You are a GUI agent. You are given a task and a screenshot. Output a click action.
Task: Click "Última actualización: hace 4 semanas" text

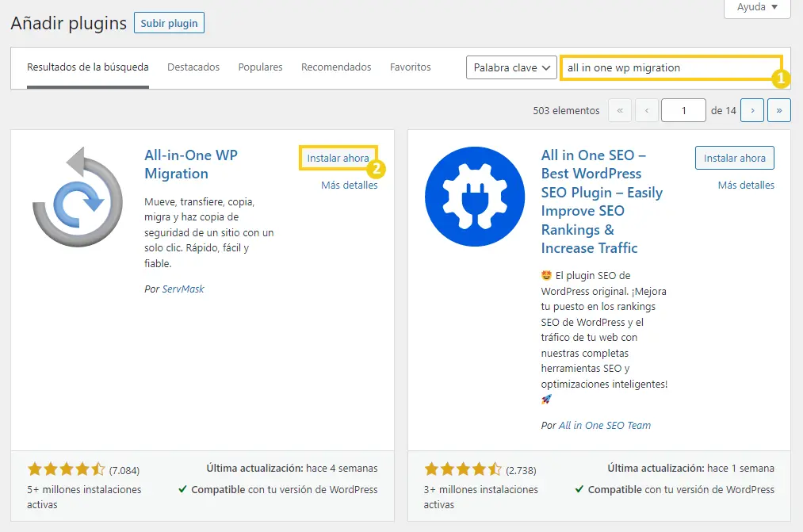click(292, 468)
